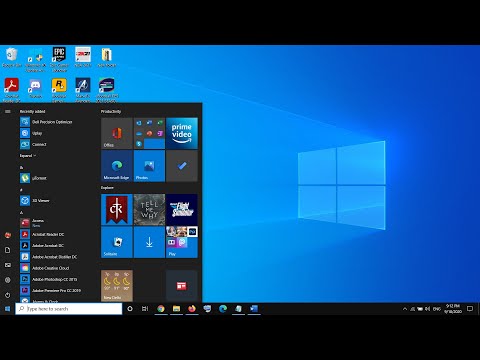The height and width of the screenshot is (360, 480).
Task: Open the folder icon on the desktop
Action: tap(107, 57)
